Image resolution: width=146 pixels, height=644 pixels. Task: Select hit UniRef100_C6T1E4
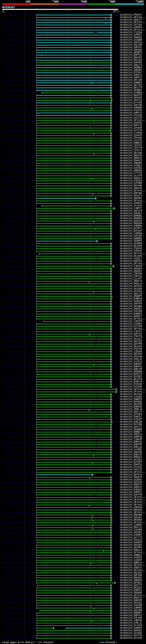click(x=131, y=25)
